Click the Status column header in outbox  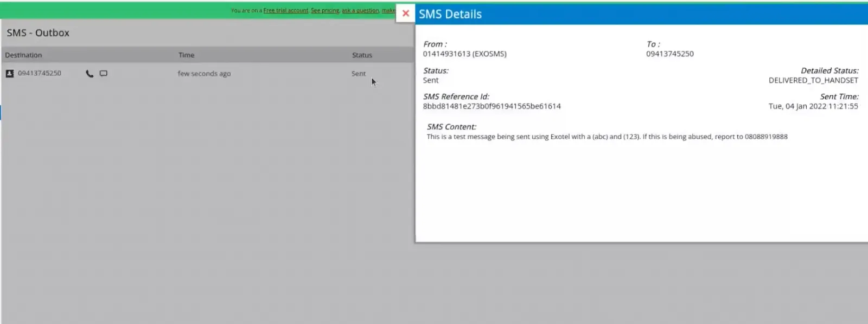tap(362, 55)
